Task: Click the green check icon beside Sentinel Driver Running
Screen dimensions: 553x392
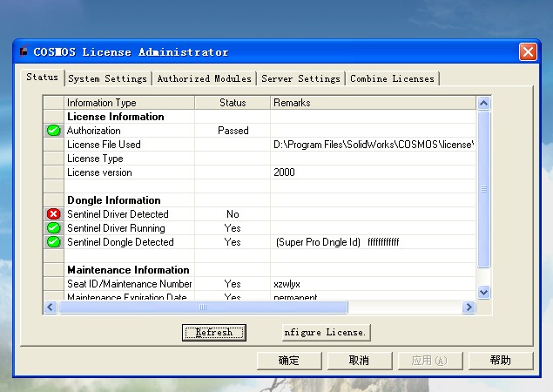Action: (x=53, y=228)
